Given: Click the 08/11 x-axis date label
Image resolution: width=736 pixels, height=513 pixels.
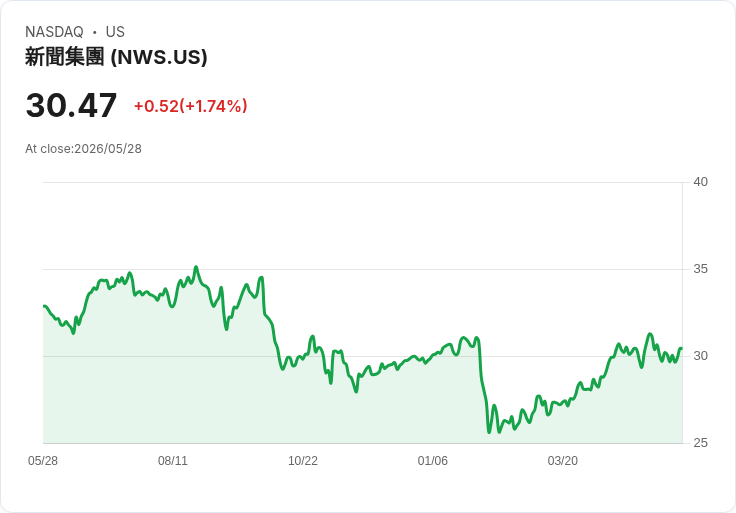Looking at the screenshot, I should 173,460.
